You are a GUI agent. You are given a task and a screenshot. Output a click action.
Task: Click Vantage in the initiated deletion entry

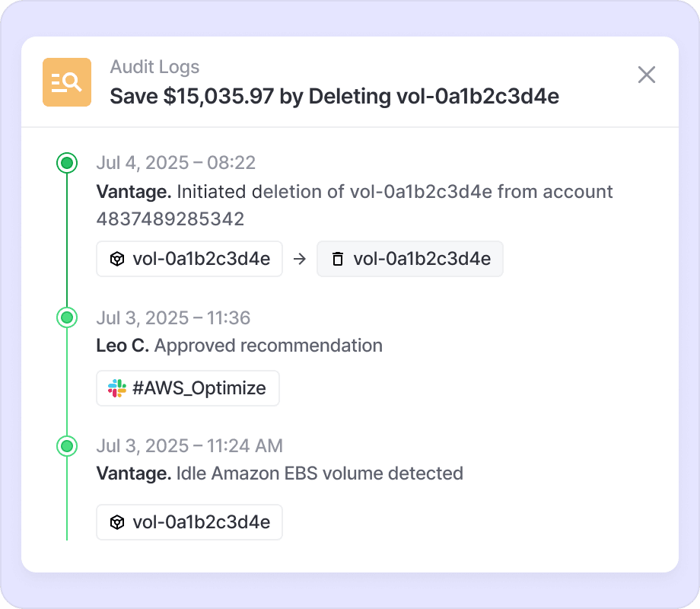point(133,192)
